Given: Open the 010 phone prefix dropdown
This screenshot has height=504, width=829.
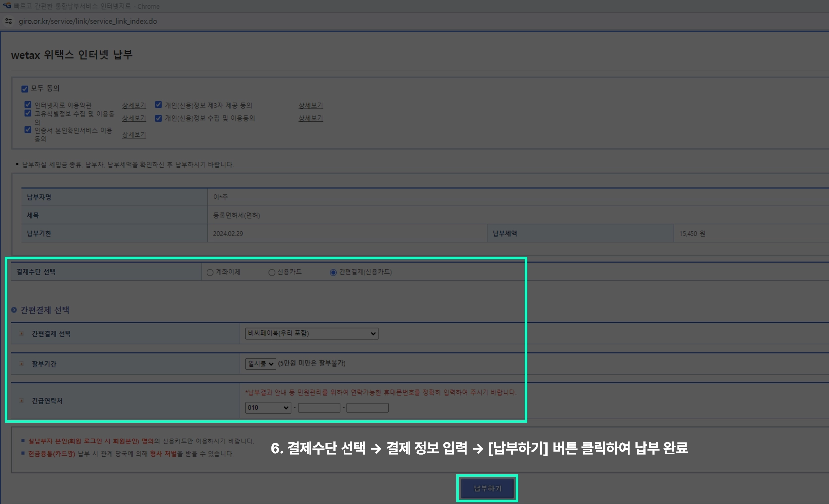Looking at the screenshot, I should coord(268,408).
